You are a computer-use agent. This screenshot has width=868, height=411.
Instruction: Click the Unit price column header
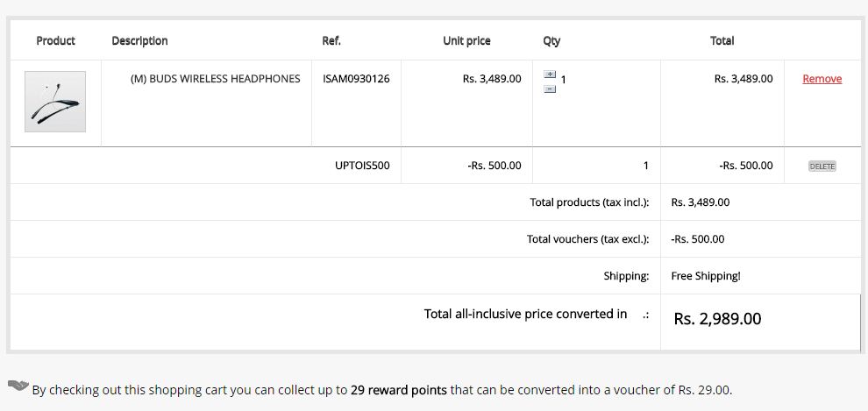coord(466,40)
